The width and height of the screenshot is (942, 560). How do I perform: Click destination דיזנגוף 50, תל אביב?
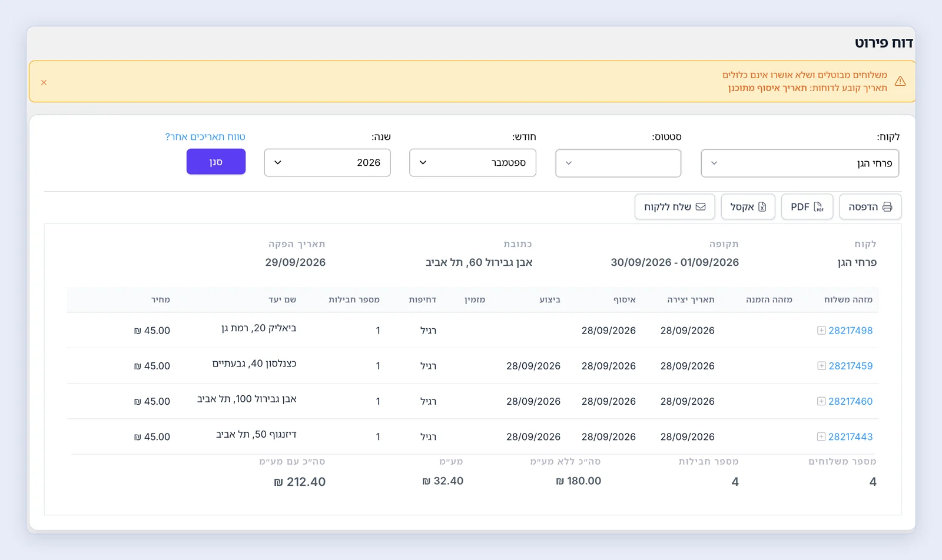tap(256, 434)
